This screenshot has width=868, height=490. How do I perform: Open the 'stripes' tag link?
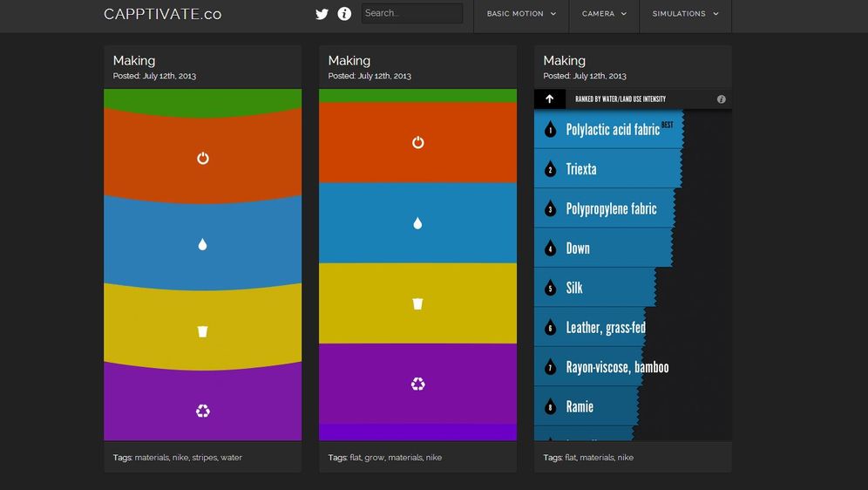point(204,458)
